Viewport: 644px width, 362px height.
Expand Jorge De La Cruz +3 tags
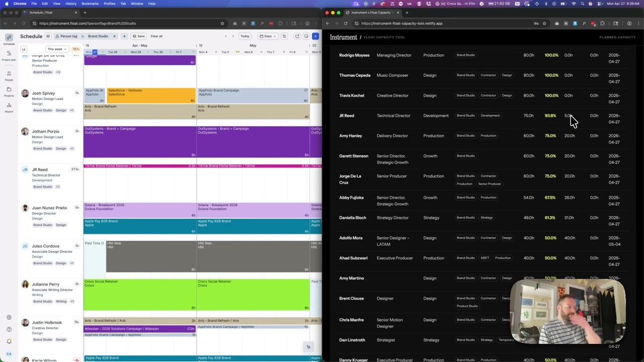[58, 72]
